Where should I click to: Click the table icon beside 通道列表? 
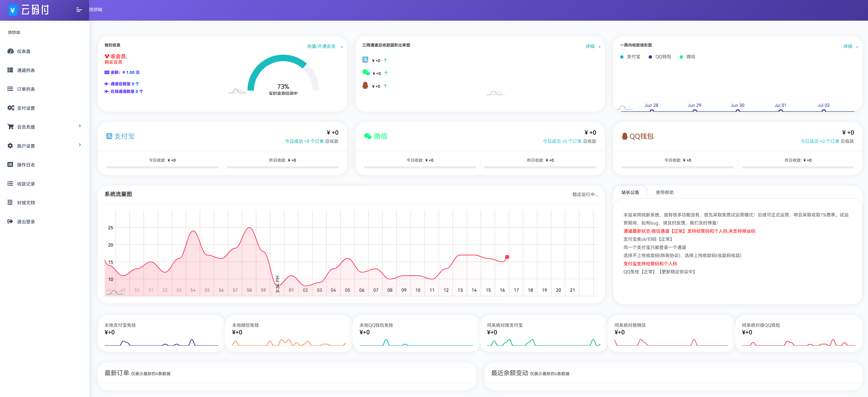point(11,70)
